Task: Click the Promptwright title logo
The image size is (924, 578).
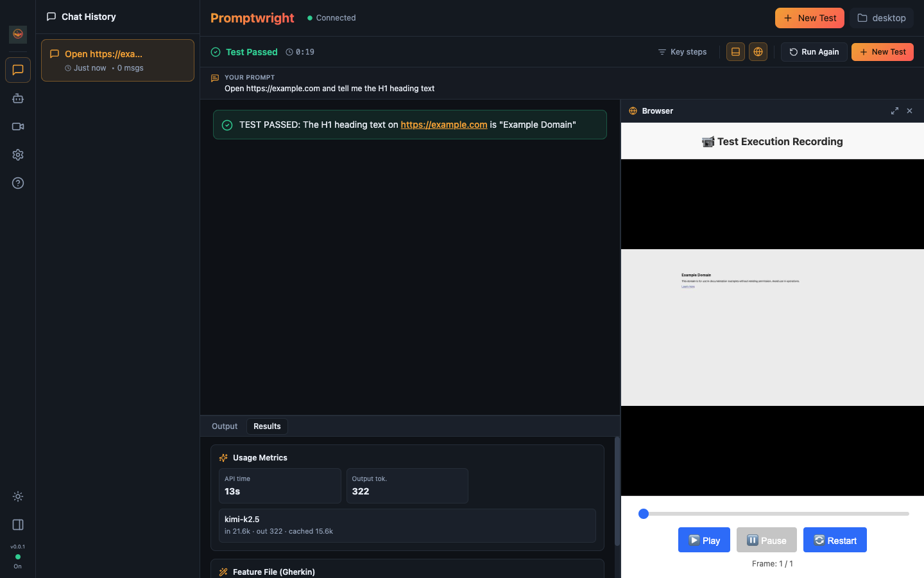Action: coord(252,18)
